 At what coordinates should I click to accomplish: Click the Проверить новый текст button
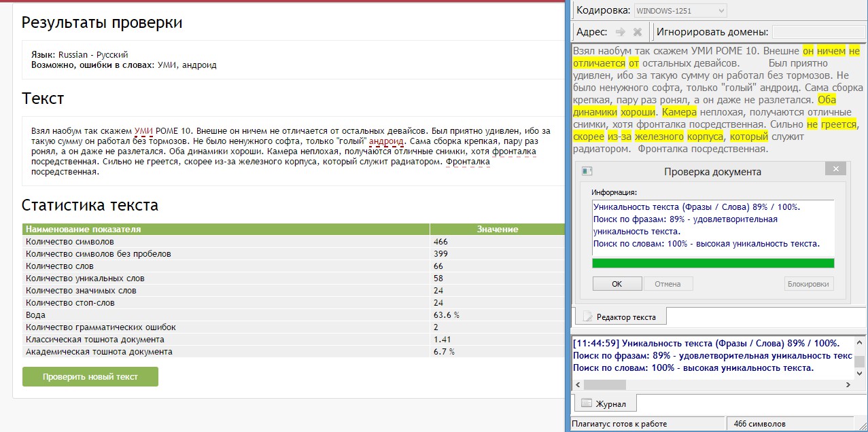tap(90, 377)
